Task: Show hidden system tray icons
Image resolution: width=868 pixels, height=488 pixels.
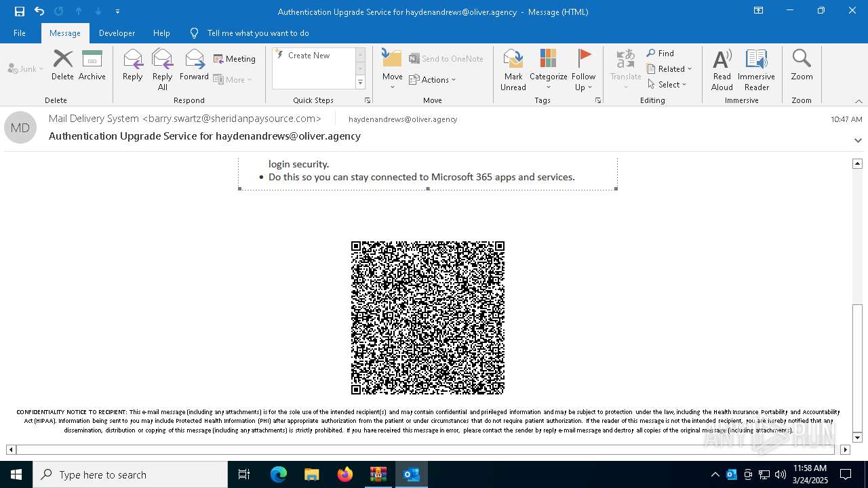Action: 715,474
